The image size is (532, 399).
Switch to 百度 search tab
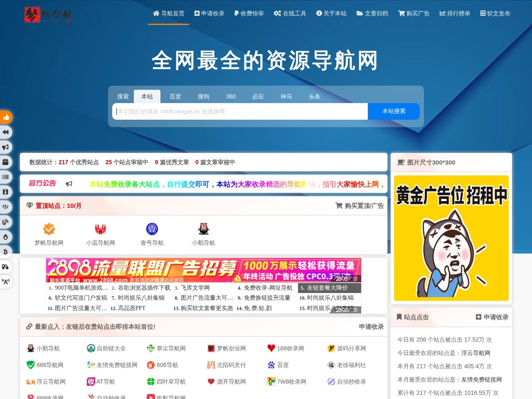[175, 96]
